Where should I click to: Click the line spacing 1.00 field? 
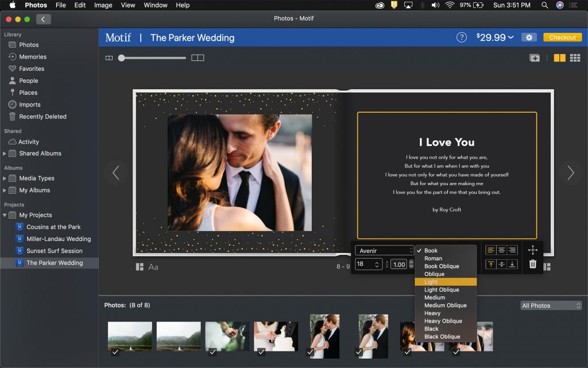399,264
